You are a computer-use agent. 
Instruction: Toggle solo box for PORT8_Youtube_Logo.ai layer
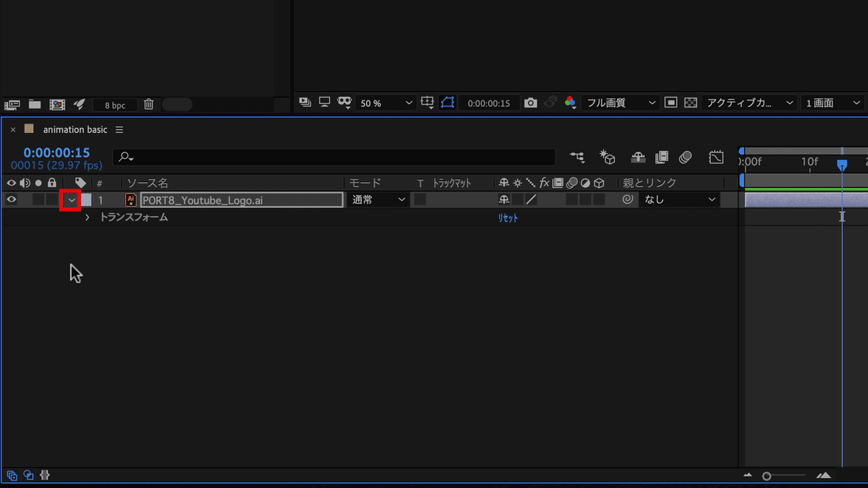coord(38,200)
